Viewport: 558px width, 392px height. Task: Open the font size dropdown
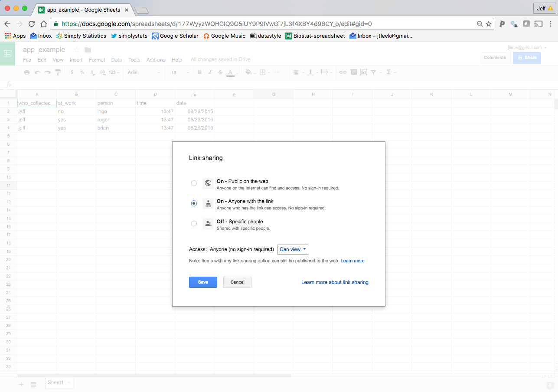pyautogui.click(x=179, y=72)
